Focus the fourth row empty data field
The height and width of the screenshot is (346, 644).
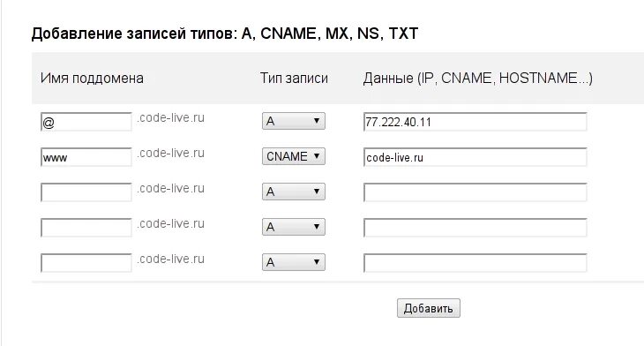(476, 228)
